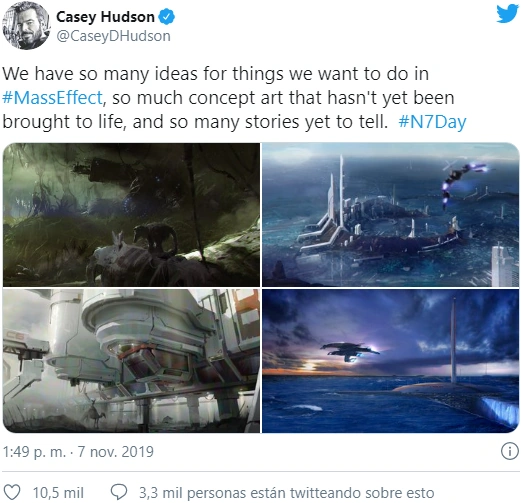Follow the #MassEffect hashtag
Viewport: 521px width, 503px height.
(x=52, y=98)
